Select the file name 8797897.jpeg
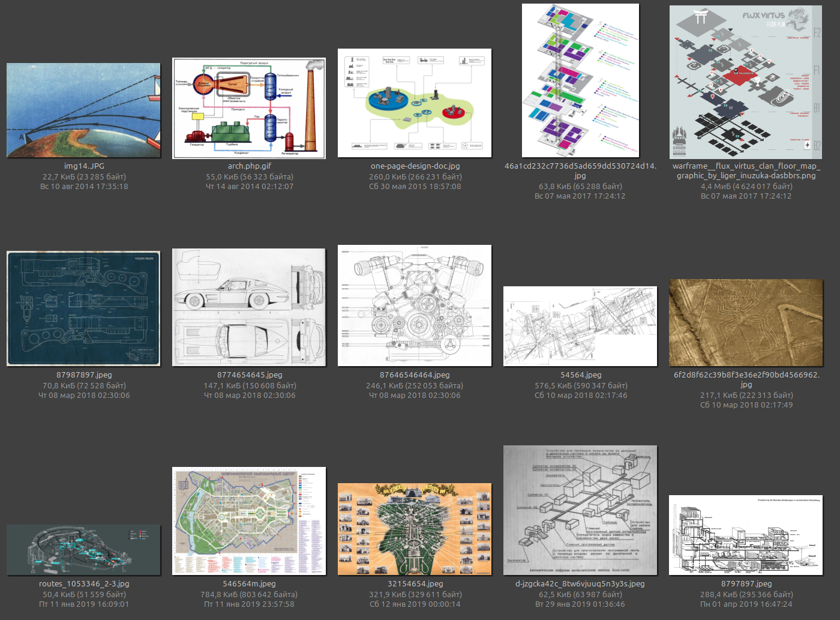The image size is (840, 620). click(x=746, y=584)
